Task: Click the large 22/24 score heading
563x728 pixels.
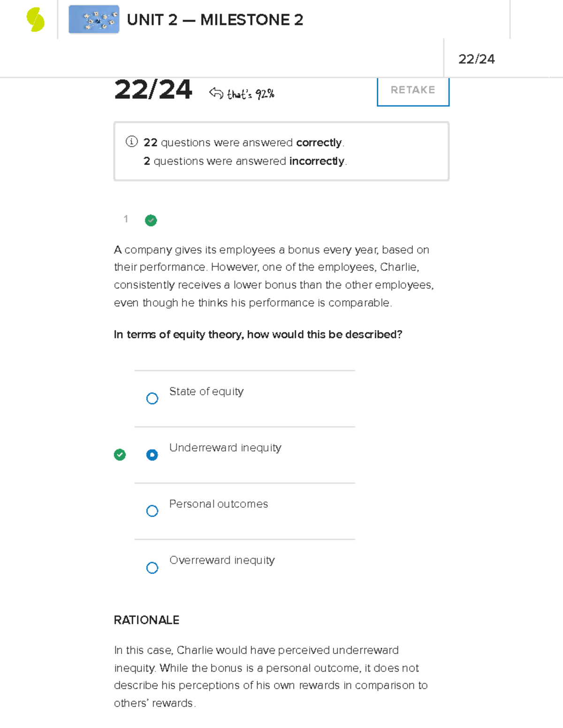Action: pos(153,90)
